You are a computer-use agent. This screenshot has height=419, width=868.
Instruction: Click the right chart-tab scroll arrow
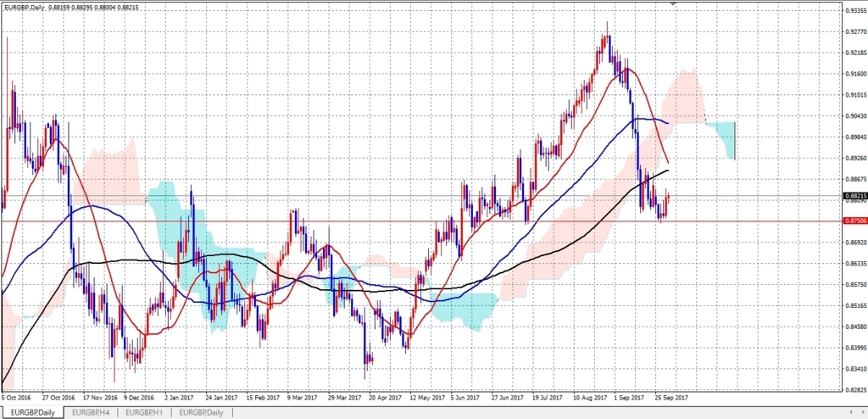pos(862,413)
